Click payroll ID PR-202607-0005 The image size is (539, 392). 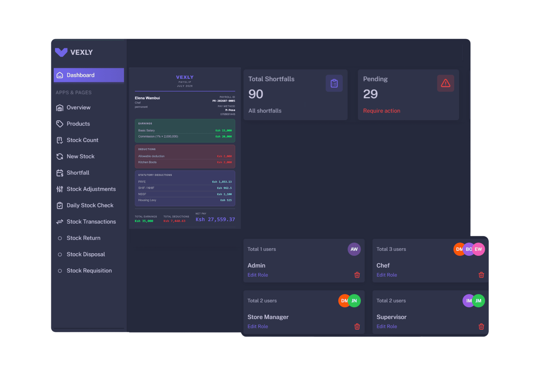[224, 101]
